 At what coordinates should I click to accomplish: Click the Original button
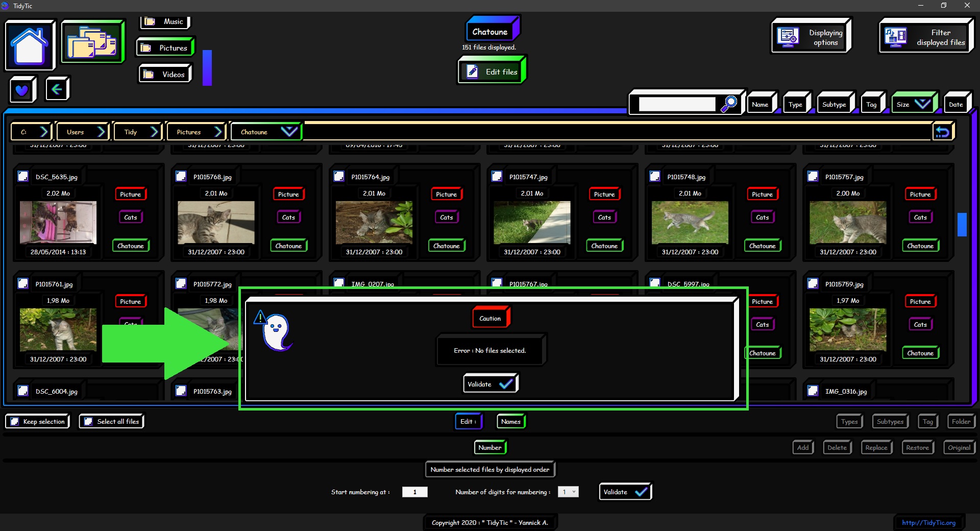(959, 447)
